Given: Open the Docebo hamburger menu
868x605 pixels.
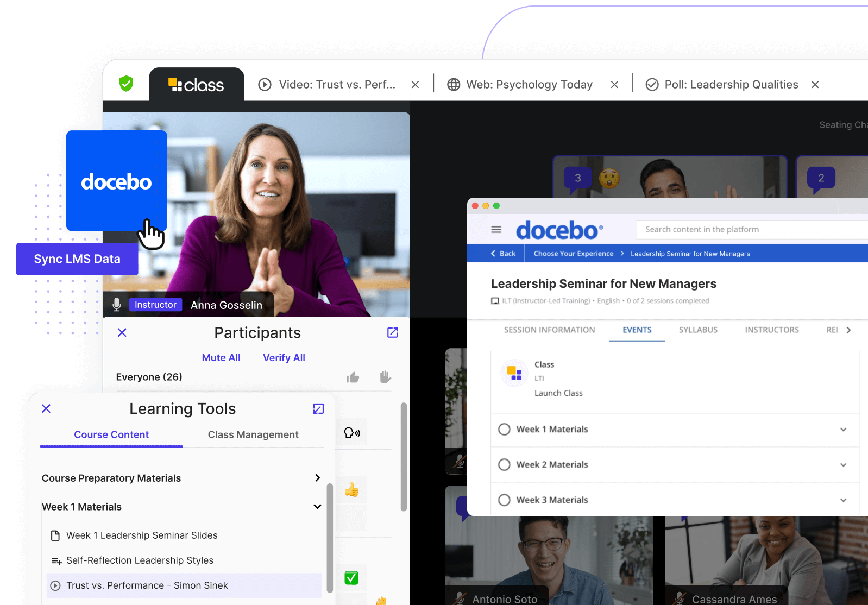Looking at the screenshot, I should point(496,230).
